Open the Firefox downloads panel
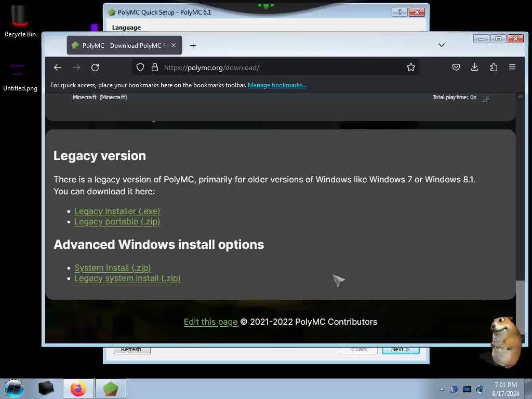The width and height of the screenshot is (532, 399). (x=475, y=67)
